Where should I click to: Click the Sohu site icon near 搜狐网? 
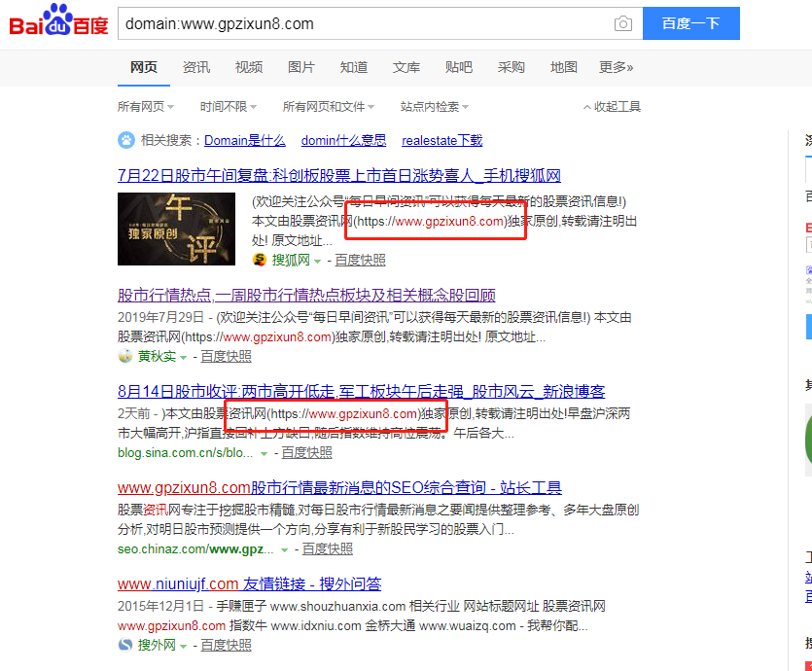point(260,260)
